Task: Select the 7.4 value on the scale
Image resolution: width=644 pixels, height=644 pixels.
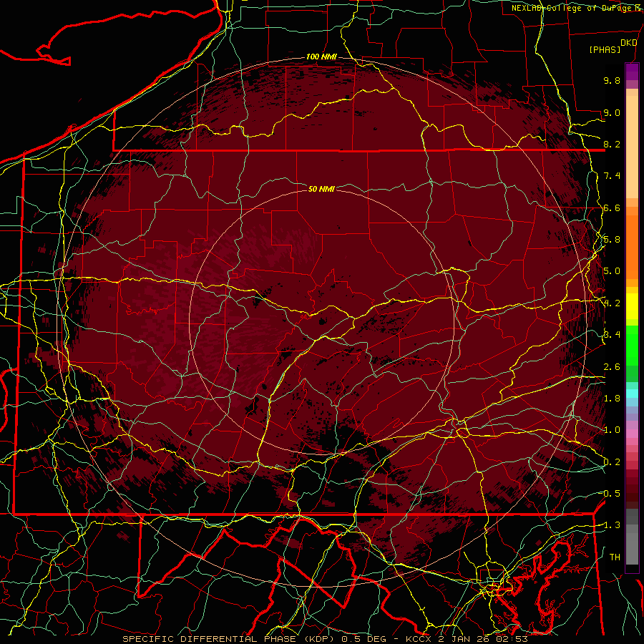Action: click(x=612, y=176)
